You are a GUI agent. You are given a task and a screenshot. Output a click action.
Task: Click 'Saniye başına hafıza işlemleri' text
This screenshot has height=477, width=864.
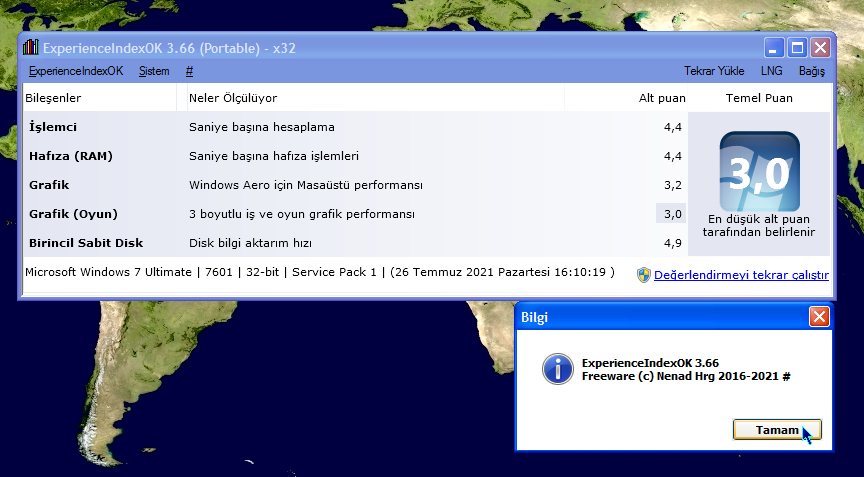pyautogui.click(x=274, y=156)
